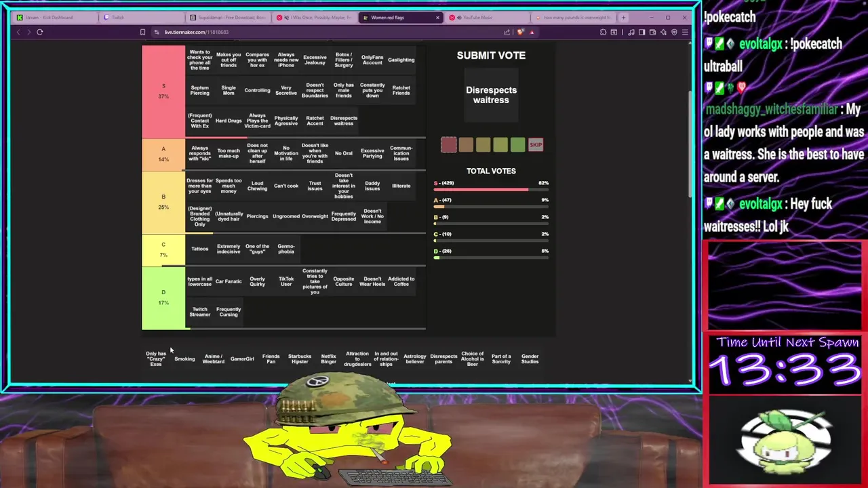868x488 pixels.
Task: Go back using the browser back arrow
Action: point(18,32)
